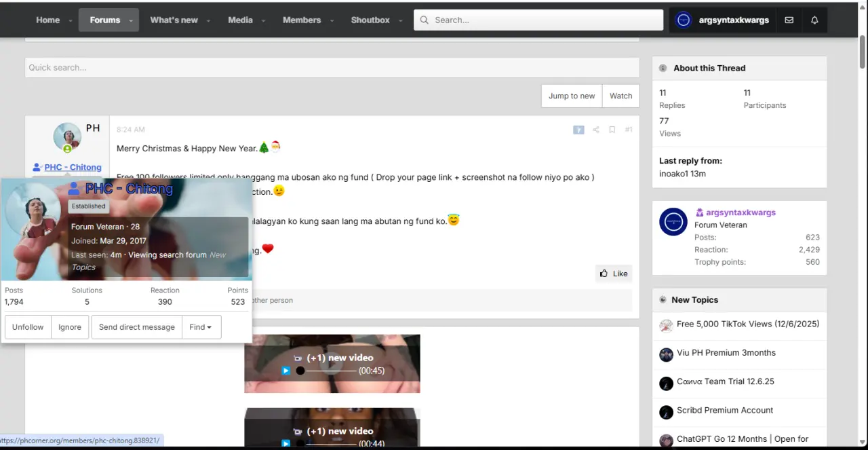Click the argsyntaxkwargs avatar in sidebar card
Screen dimensions: 868x450
673,222
